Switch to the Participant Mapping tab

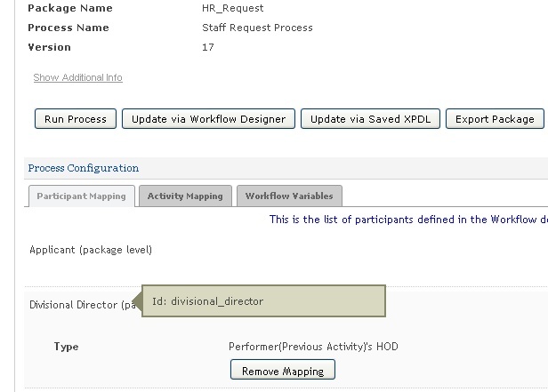[81, 196]
